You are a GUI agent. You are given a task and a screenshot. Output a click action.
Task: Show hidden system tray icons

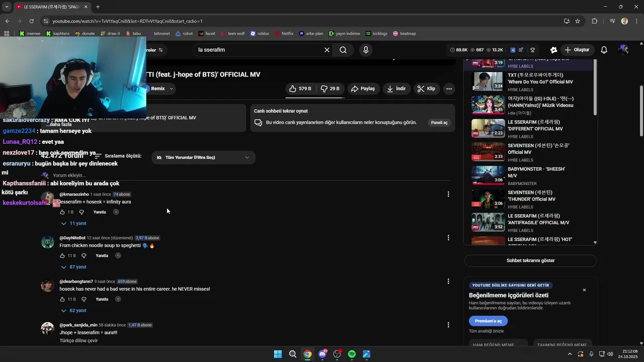(x=570, y=354)
